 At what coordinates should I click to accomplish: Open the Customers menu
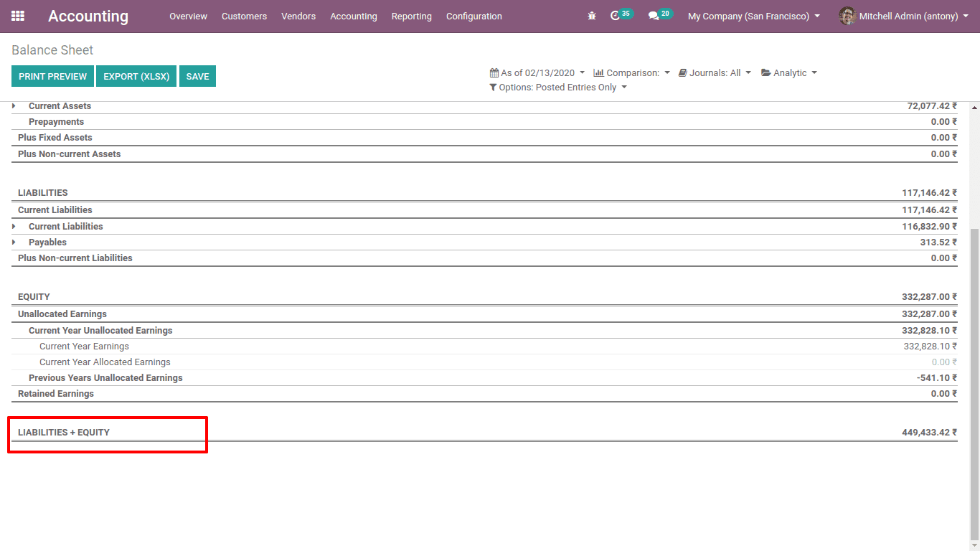tap(244, 16)
